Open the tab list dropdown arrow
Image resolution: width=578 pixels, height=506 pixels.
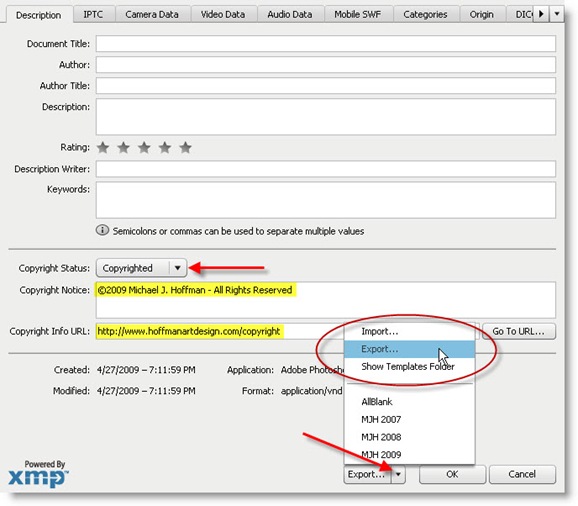pyautogui.click(x=557, y=14)
